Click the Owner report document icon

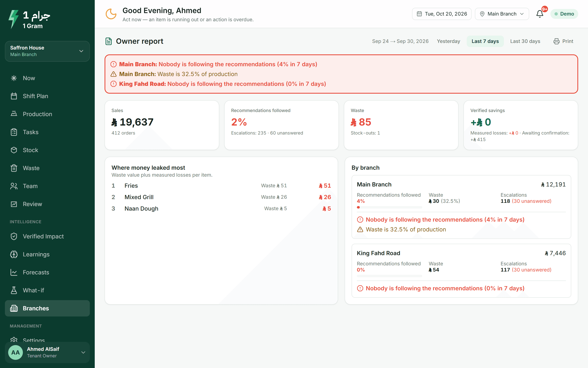(109, 41)
